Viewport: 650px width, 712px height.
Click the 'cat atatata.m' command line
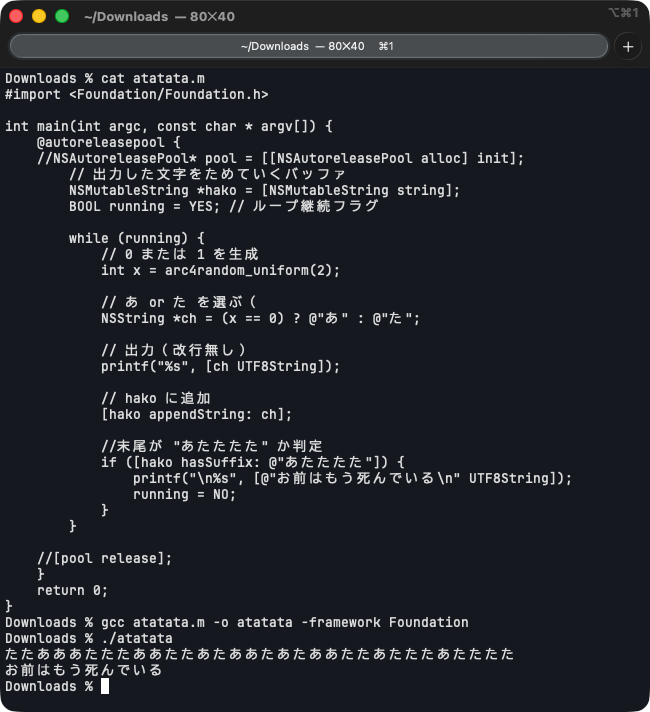tap(105, 79)
